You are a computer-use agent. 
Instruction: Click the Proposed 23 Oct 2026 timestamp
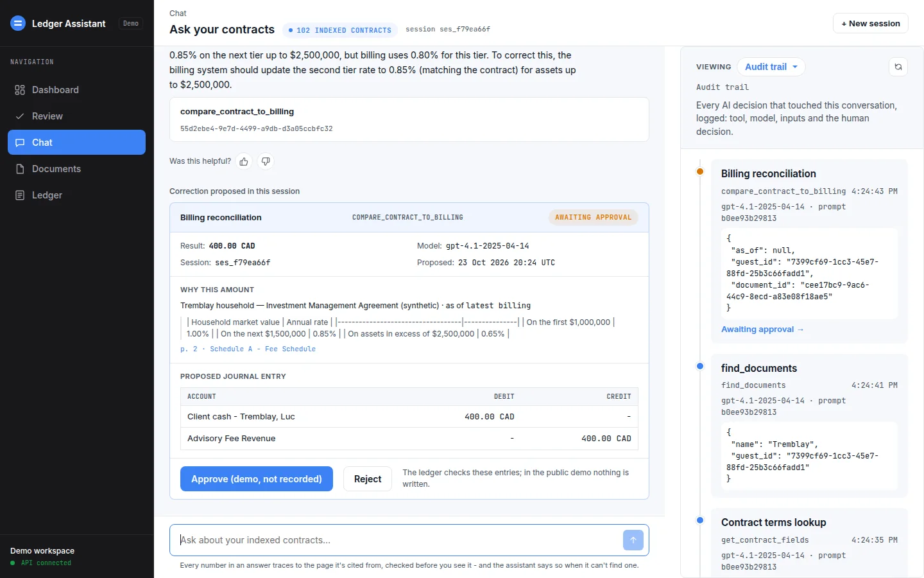pos(507,263)
